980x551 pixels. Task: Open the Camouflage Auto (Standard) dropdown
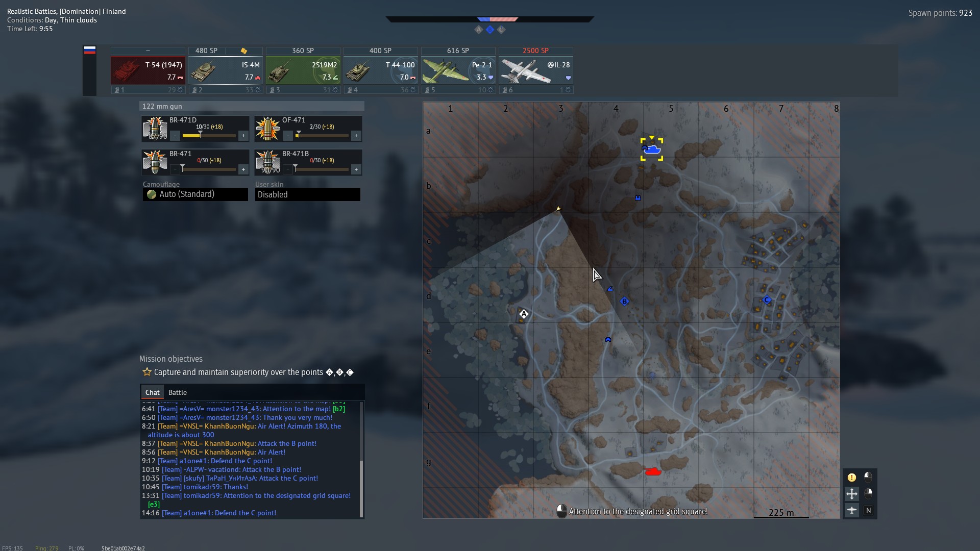click(195, 194)
